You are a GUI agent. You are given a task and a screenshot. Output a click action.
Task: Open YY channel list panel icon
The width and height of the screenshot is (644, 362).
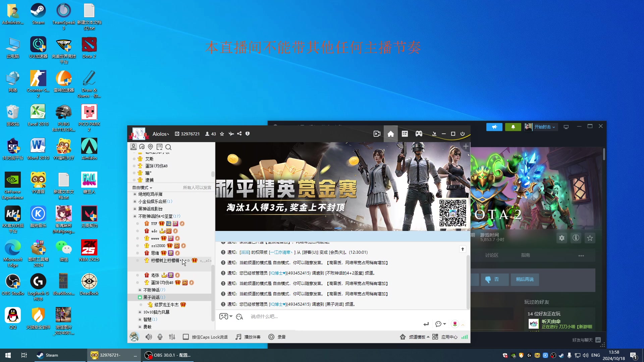tap(405, 134)
